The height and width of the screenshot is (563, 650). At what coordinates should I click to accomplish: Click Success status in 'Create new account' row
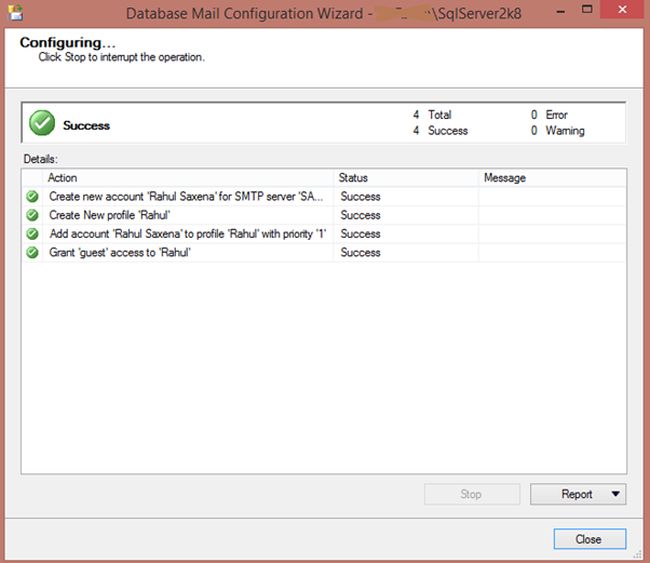pos(360,197)
